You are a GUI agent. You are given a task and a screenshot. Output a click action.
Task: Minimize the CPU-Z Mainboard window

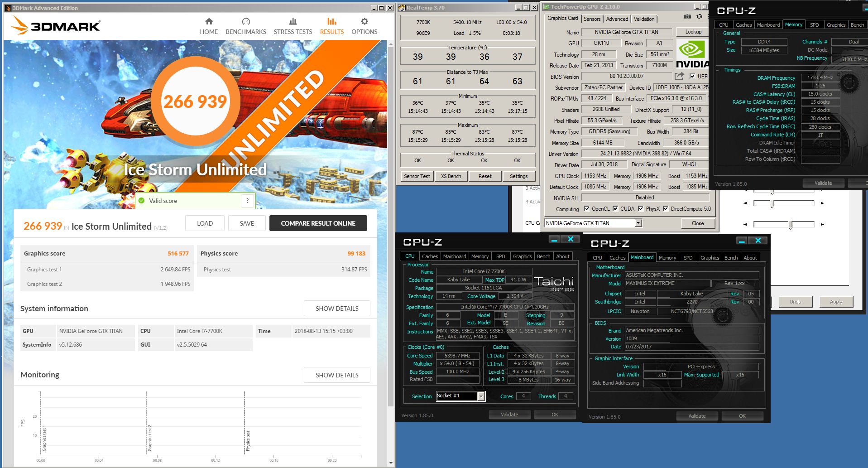[742, 240]
